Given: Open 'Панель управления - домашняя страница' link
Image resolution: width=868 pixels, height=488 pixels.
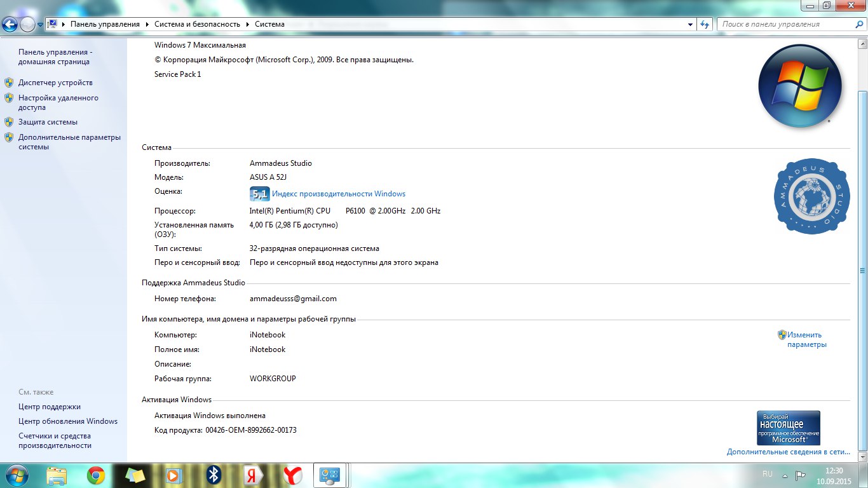Looking at the screenshot, I should coord(54,57).
